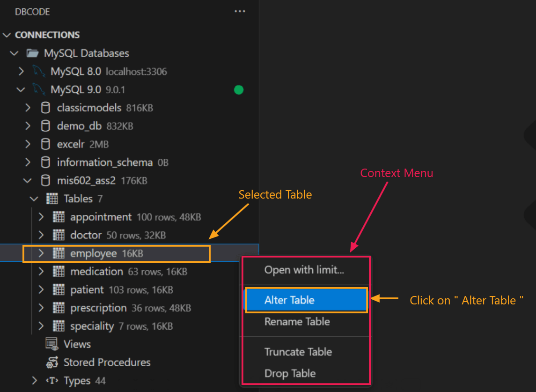Open the DBCODE more actions ellipsis
This screenshot has width=536, height=392.
tap(240, 11)
